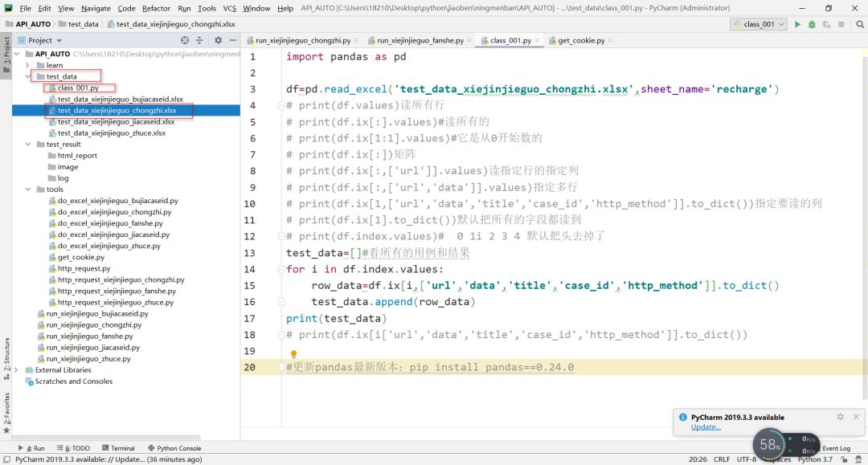Viewport: 868px width, 465px height.
Task: Open settings gear in PyCharm update notification
Action: click(841, 417)
